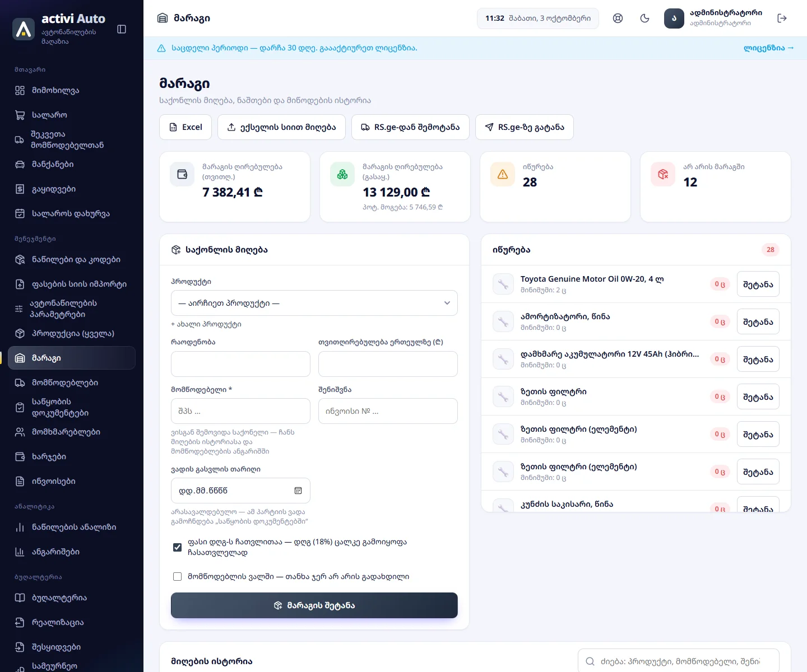This screenshot has width=807, height=672.
Task: Go to სალარო in sidebar
Action: pyautogui.click(x=72, y=115)
